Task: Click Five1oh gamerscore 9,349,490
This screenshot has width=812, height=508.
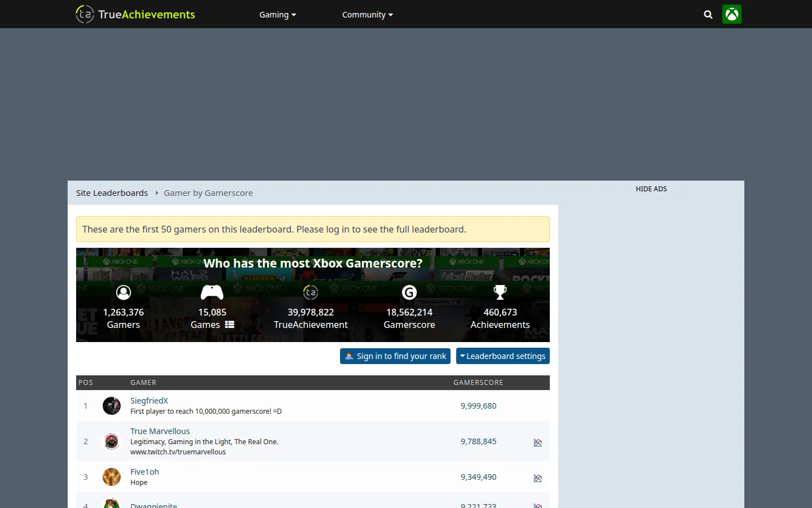Action: click(x=479, y=477)
